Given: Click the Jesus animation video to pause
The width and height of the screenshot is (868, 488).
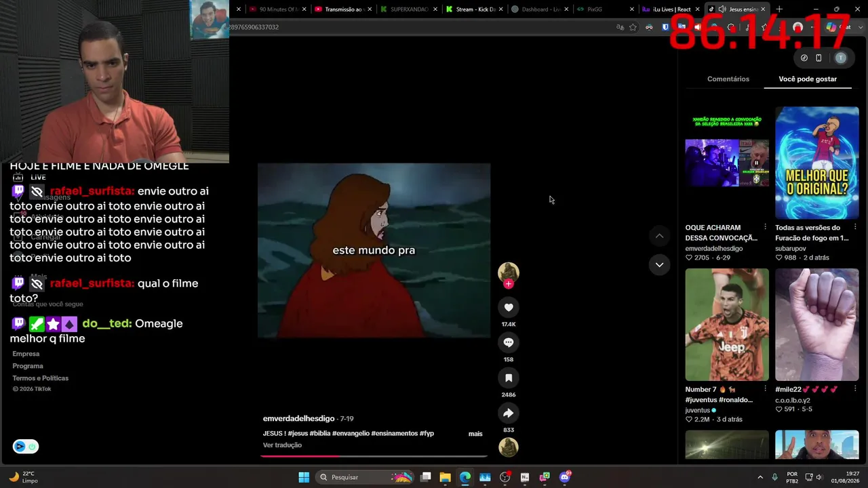Looking at the screenshot, I should point(374,250).
